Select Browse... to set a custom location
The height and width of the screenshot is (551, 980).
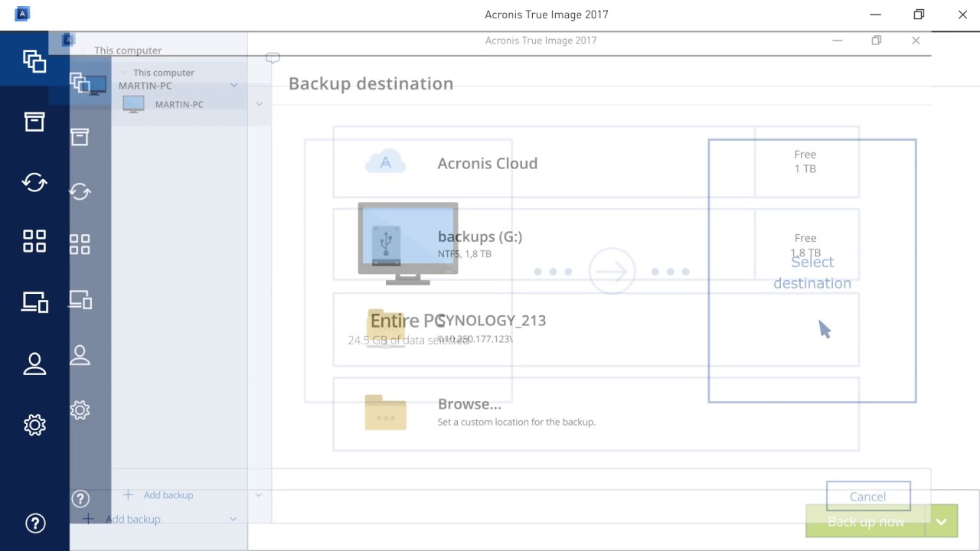[596, 413]
